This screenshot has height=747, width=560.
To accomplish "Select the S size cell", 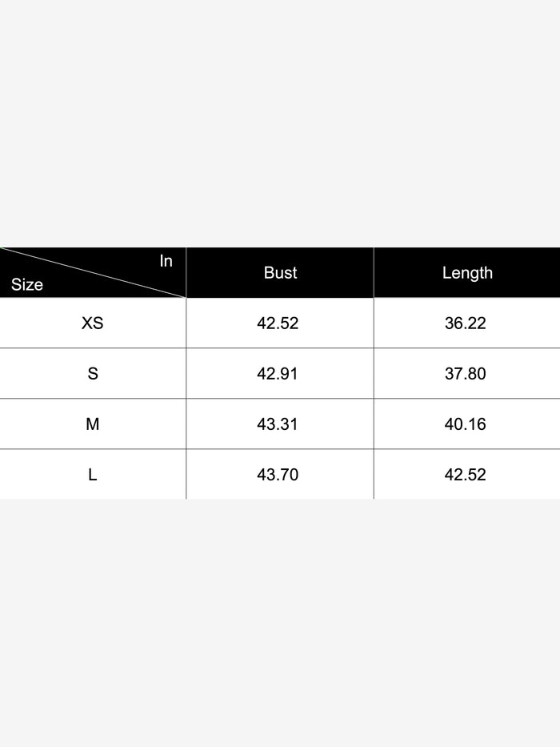I will tap(93, 374).
